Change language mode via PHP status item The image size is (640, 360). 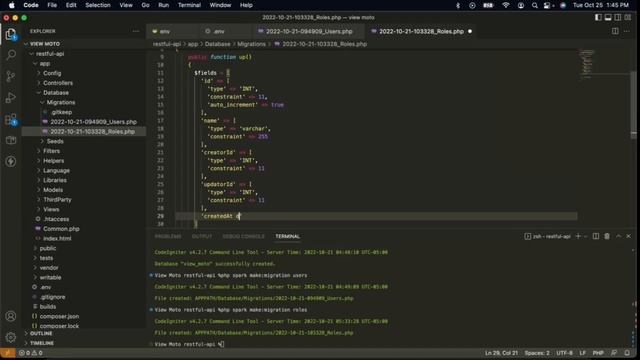(598, 353)
